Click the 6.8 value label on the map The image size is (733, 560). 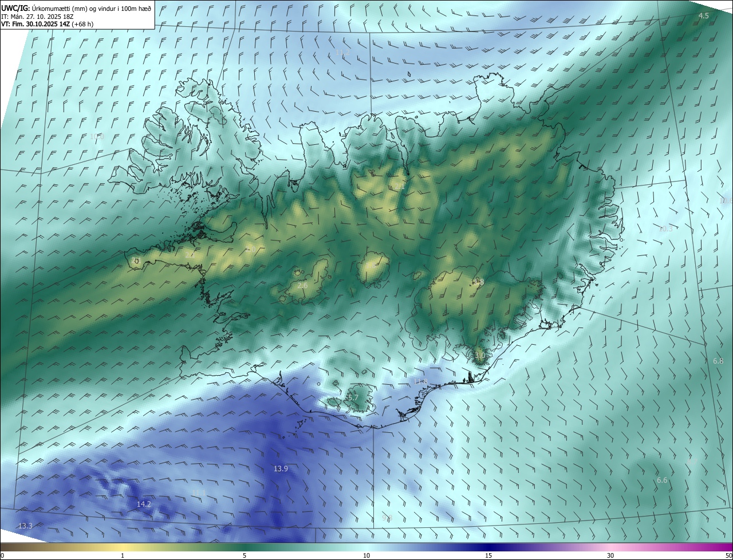coord(718,361)
